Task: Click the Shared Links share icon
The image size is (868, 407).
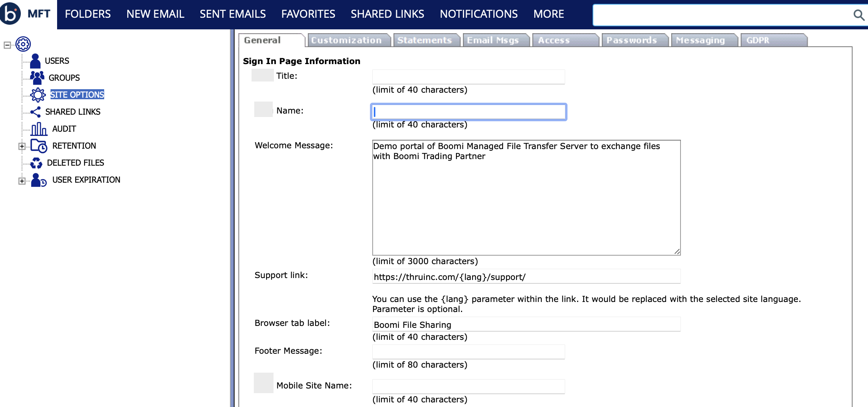Action: pyautogui.click(x=35, y=112)
